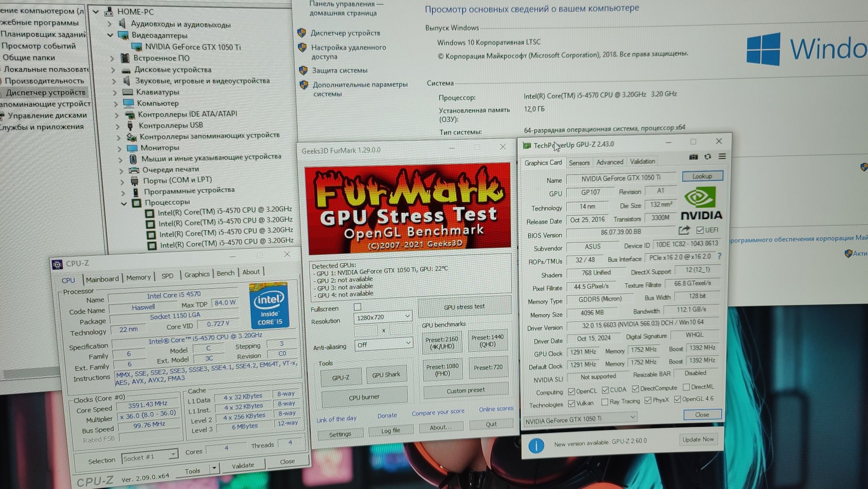Click the HOME-PC computer icon
This screenshot has width=868, height=489.
[x=108, y=12]
